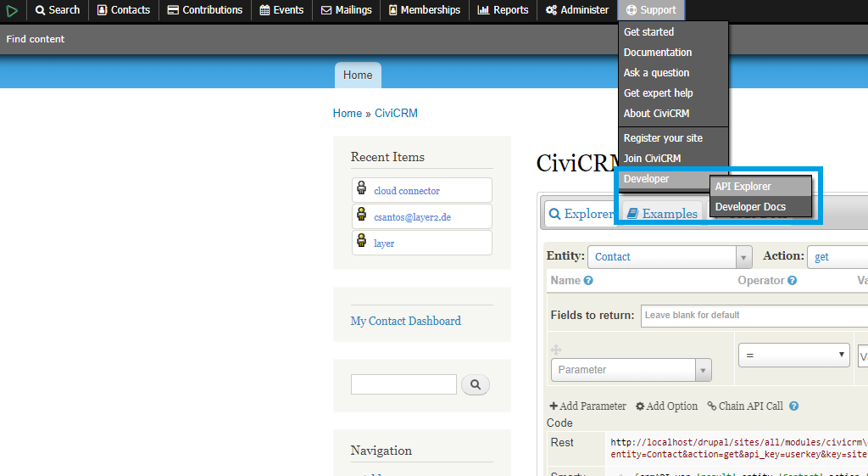Click the drag handle above the Parameter field
The image size is (868, 476).
click(x=556, y=350)
